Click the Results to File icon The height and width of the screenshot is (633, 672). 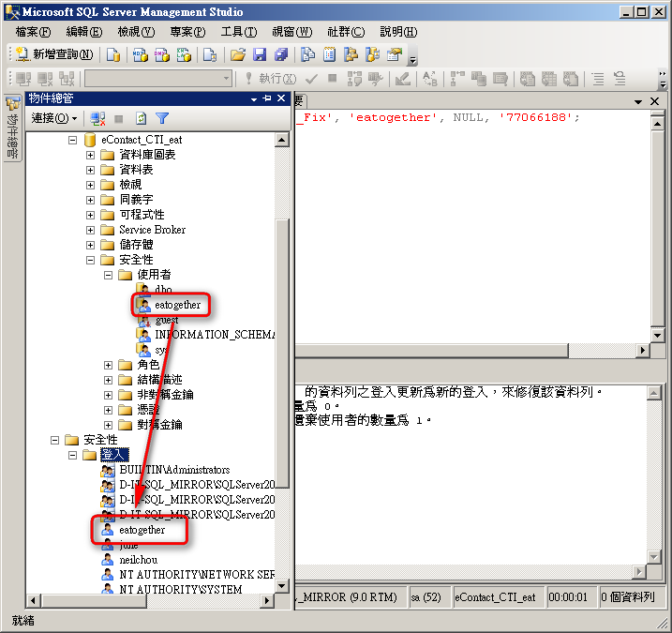point(571,79)
